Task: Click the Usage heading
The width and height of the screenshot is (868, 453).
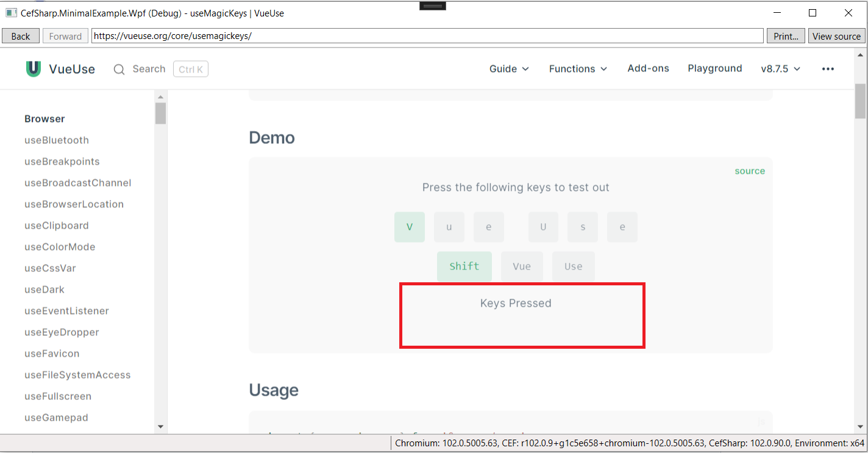Action: pyautogui.click(x=274, y=390)
